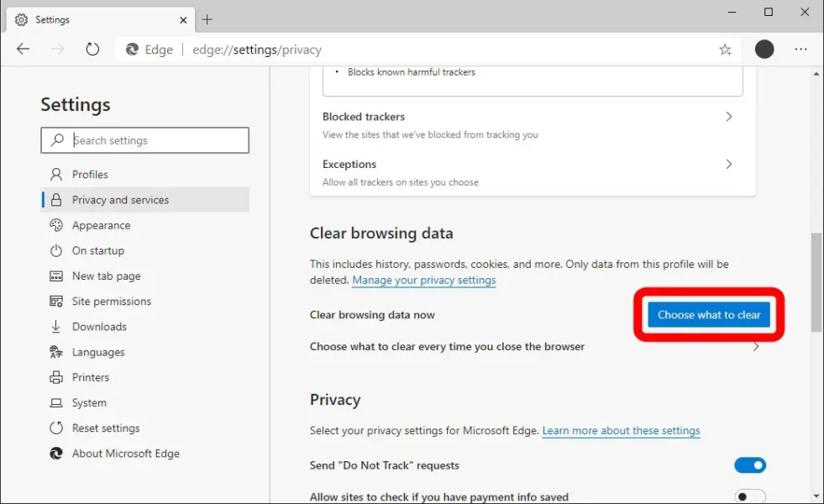Screen dimensions: 824x504
Task: Open Site permissions settings
Action: 145,301
